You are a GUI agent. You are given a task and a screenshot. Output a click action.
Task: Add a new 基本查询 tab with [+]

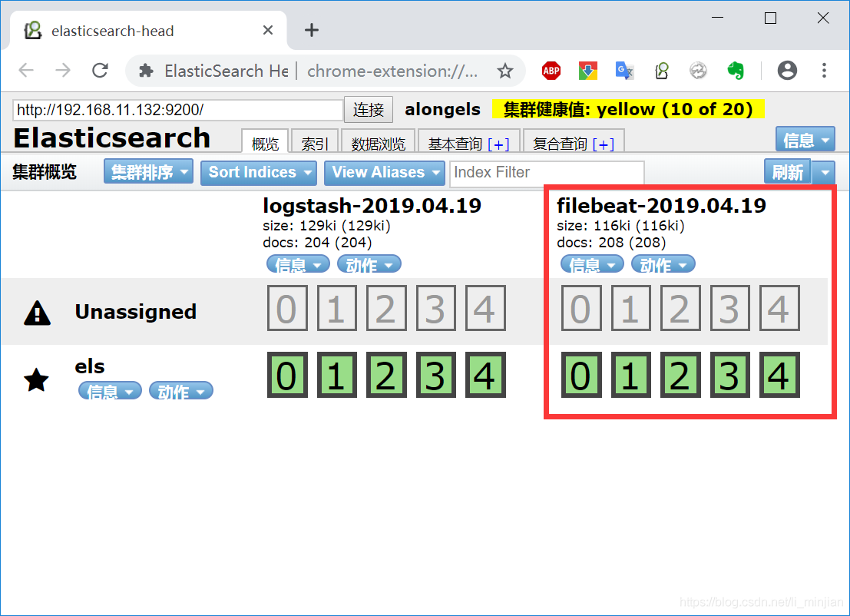point(499,144)
